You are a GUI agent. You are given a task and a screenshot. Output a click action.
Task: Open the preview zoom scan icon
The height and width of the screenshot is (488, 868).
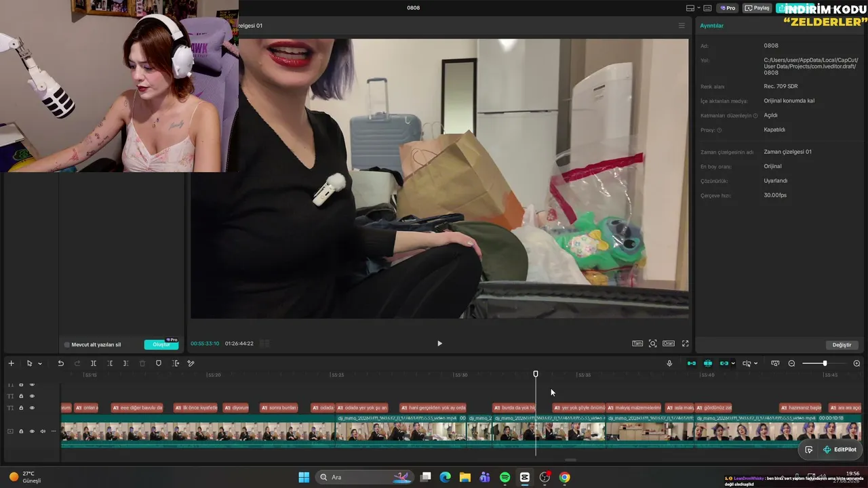coord(653,344)
